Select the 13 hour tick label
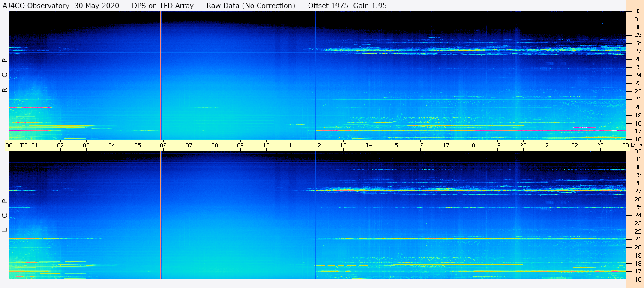This screenshot has width=644, height=288. [343, 145]
